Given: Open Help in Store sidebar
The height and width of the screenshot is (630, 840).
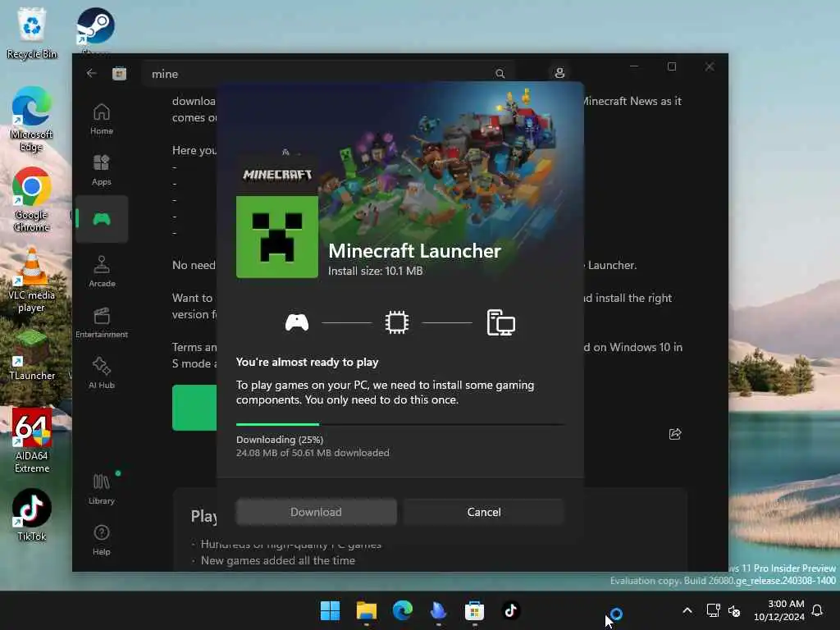Looking at the screenshot, I should [x=101, y=540].
